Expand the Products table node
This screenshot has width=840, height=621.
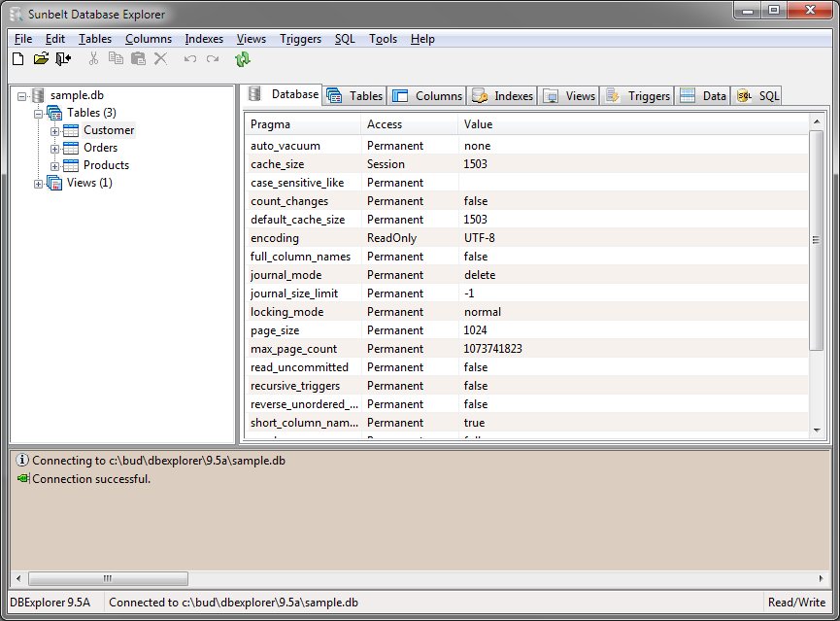[54, 166]
